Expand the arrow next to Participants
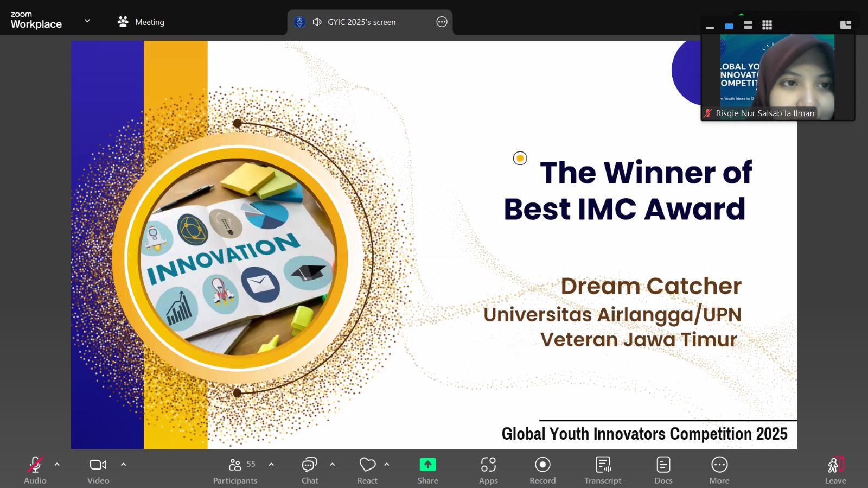The height and width of the screenshot is (488, 868). (271, 465)
